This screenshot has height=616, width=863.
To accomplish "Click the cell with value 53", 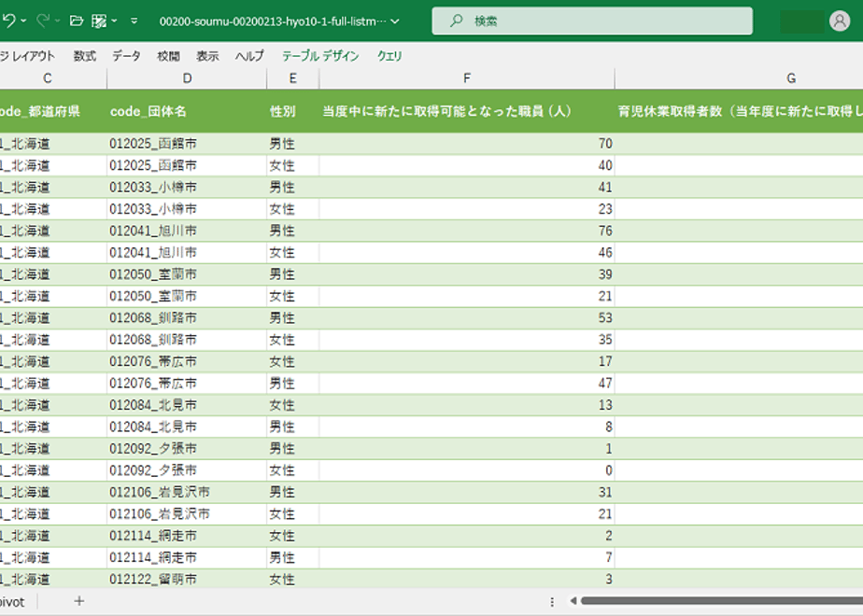I will [x=467, y=318].
